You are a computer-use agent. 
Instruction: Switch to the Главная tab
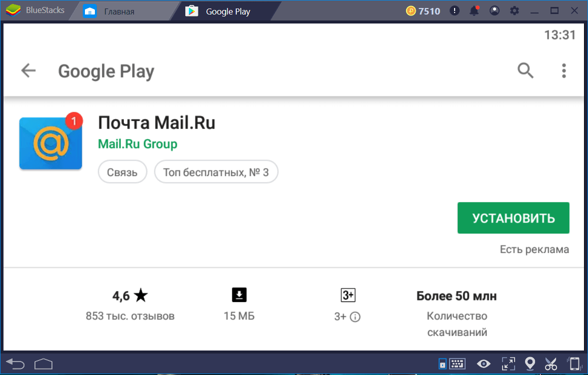(119, 11)
